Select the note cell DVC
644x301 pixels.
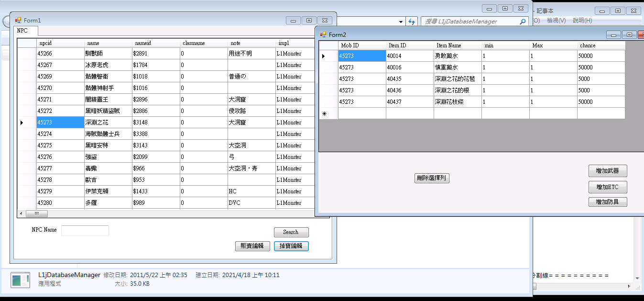[x=251, y=203]
